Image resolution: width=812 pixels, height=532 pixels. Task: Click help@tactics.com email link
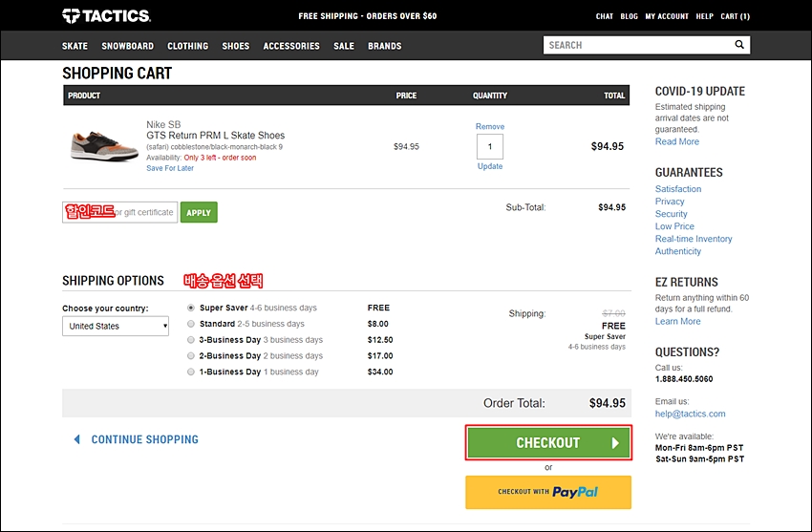691,414
